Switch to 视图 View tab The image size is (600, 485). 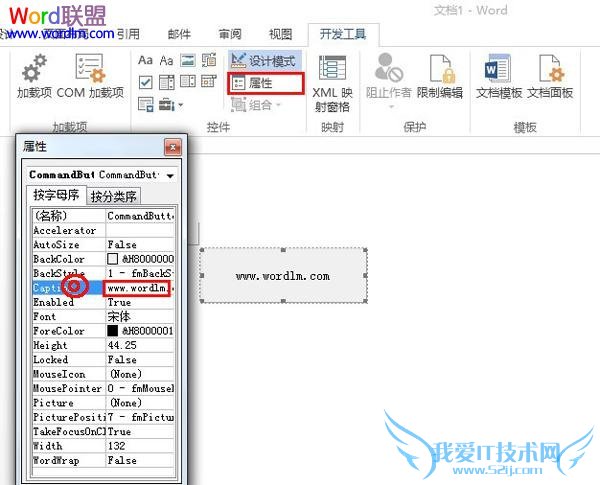pyautogui.click(x=280, y=34)
